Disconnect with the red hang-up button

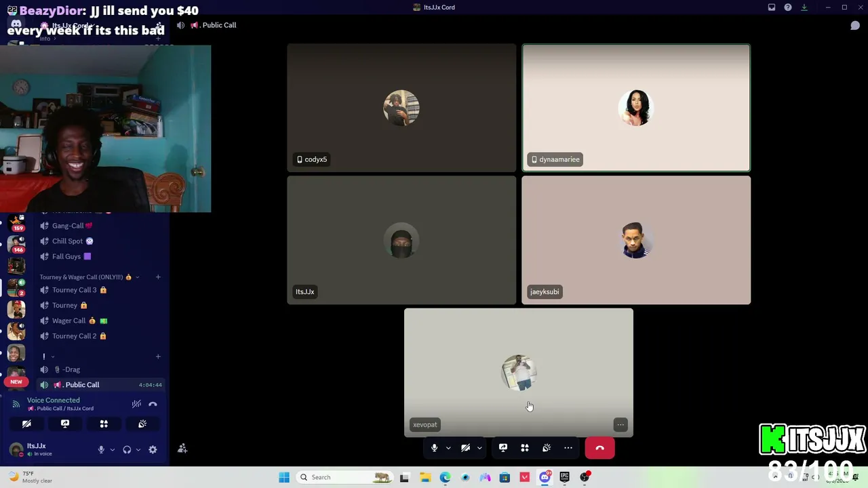click(599, 448)
